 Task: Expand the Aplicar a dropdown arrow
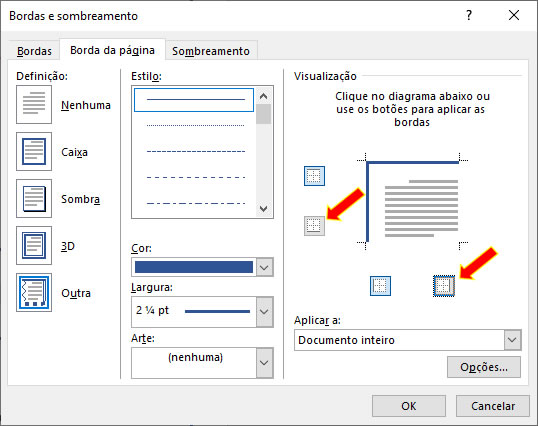[x=513, y=340]
